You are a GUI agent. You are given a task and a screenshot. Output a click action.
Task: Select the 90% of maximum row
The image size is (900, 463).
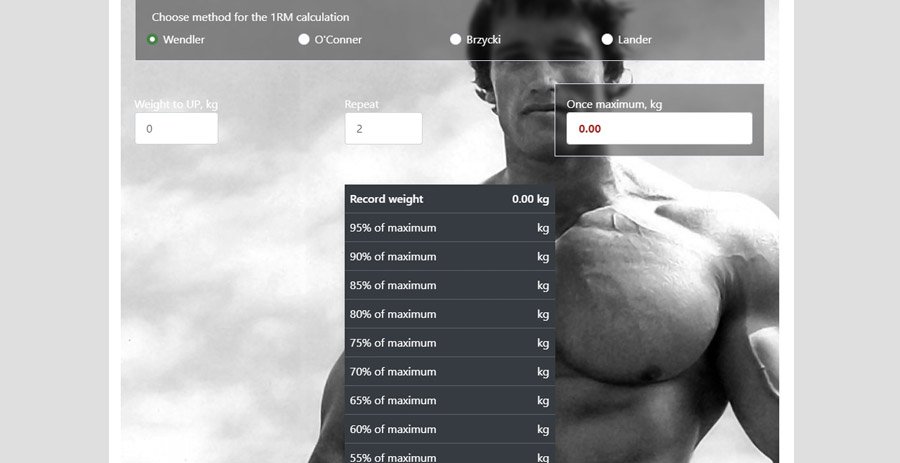(x=449, y=256)
